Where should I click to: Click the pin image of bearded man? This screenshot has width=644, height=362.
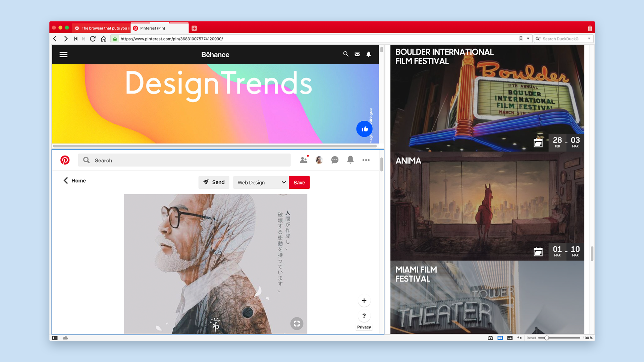point(215,264)
